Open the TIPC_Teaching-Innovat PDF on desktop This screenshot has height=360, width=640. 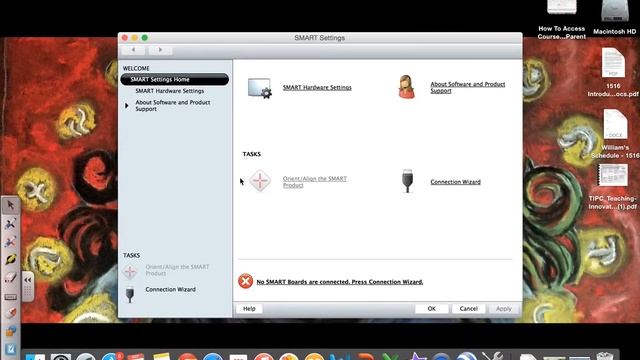click(613, 187)
